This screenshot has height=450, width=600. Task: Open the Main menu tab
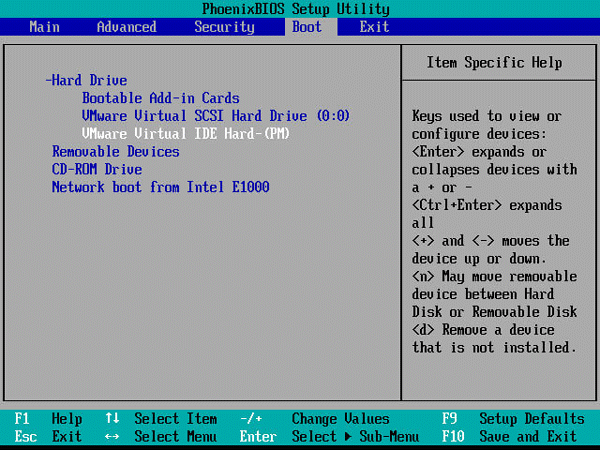tap(44, 27)
